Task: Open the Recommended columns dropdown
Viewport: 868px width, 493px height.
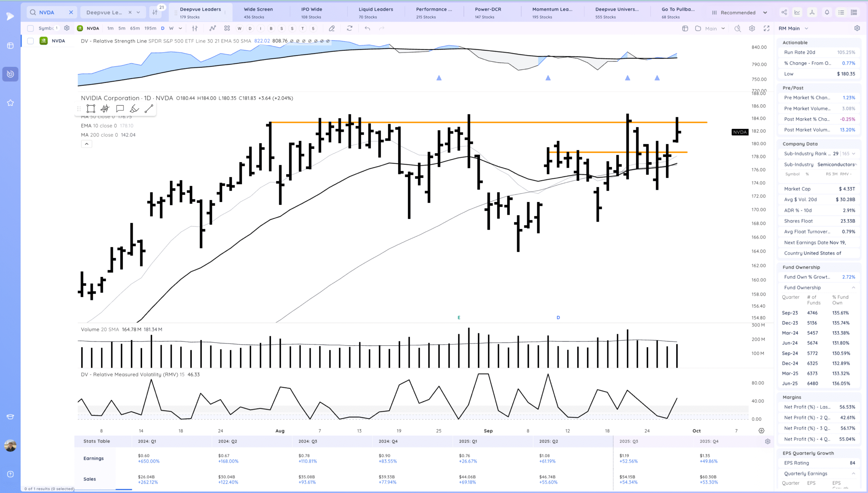Action: point(739,13)
